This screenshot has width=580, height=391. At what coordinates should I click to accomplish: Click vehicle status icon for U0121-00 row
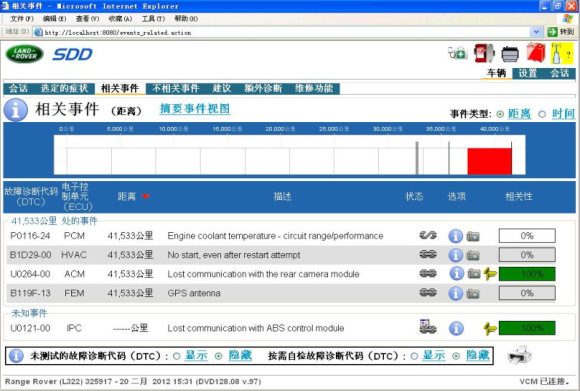tap(428, 327)
